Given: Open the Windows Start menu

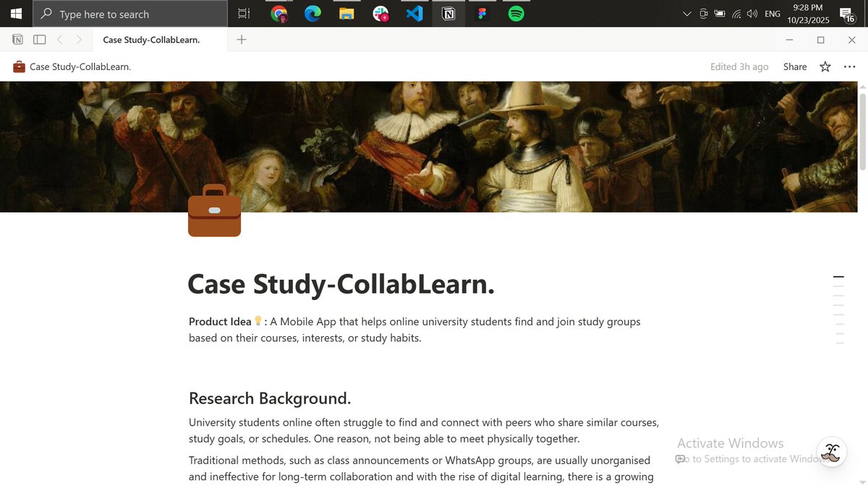Looking at the screenshot, I should tap(16, 13).
